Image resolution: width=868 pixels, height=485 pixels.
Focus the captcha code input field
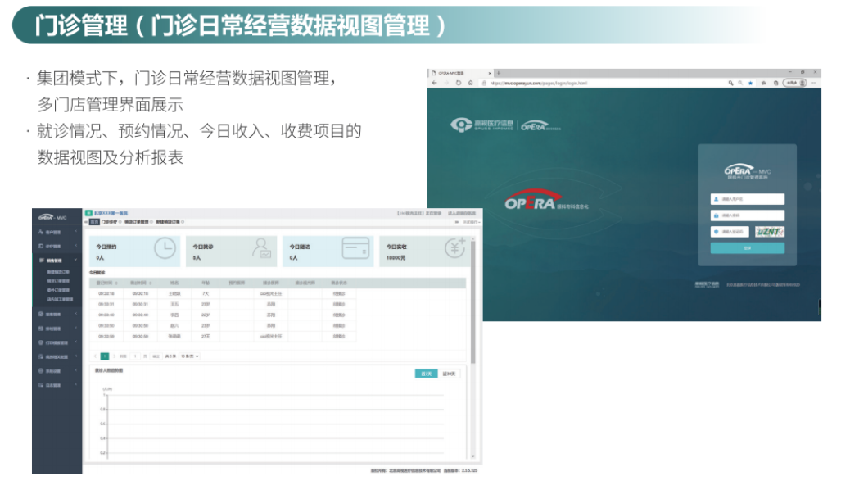[x=730, y=232]
